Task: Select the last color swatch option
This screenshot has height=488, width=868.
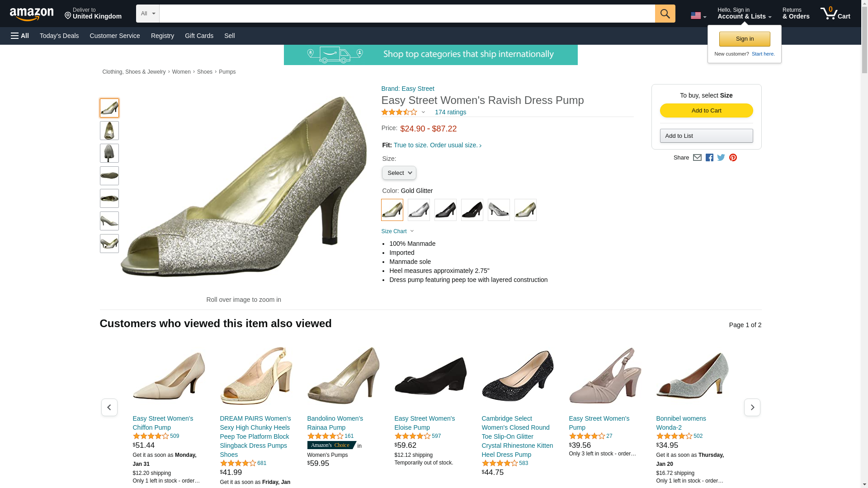Action: click(x=525, y=210)
